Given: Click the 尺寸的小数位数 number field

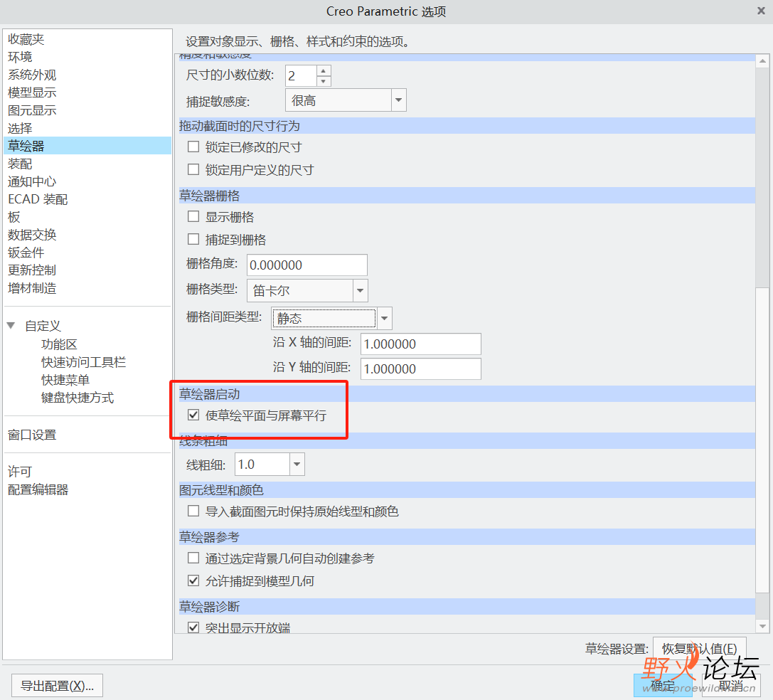Looking at the screenshot, I should (302, 75).
